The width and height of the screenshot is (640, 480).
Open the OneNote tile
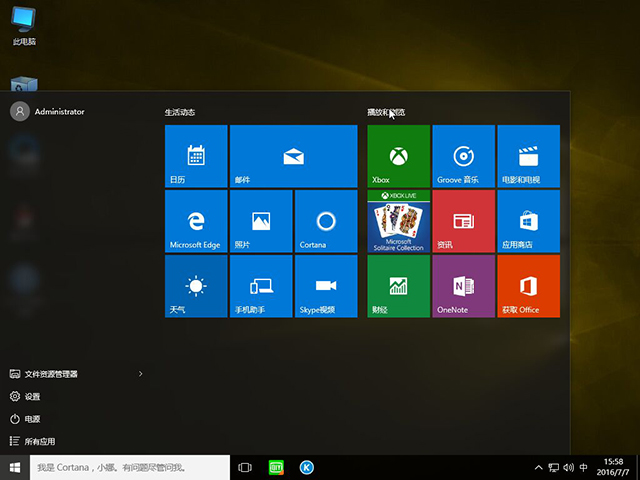[463, 286]
